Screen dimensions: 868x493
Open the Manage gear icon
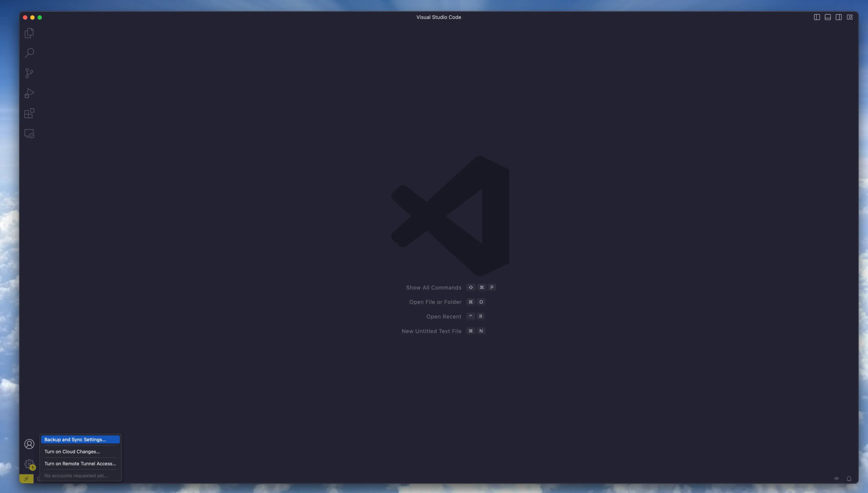tap(29, 464)
